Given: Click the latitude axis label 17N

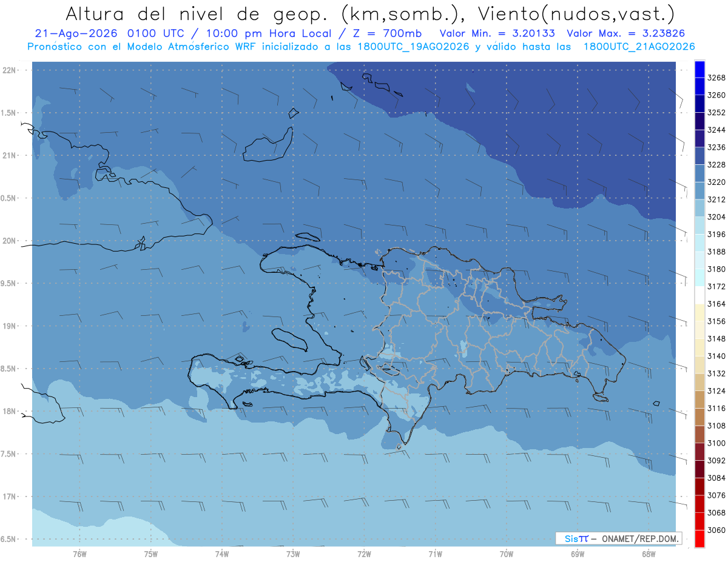Looking at the screenshot, I should point(9,497).
